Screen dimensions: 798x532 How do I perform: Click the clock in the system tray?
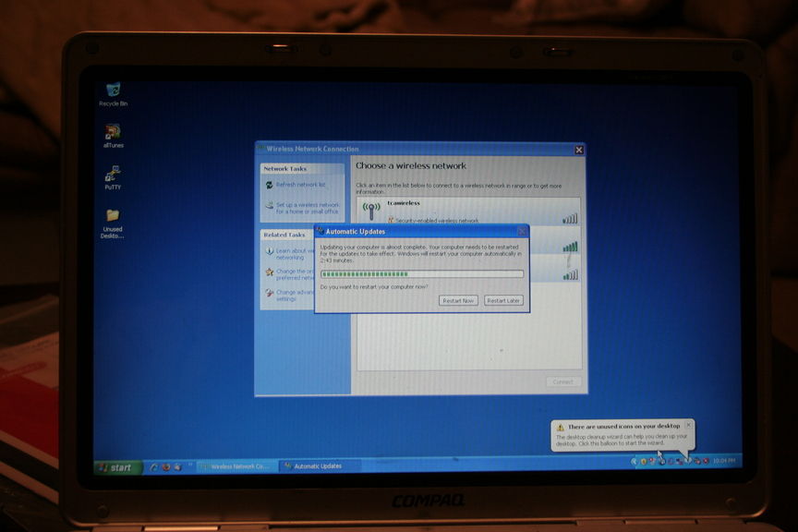724,461
